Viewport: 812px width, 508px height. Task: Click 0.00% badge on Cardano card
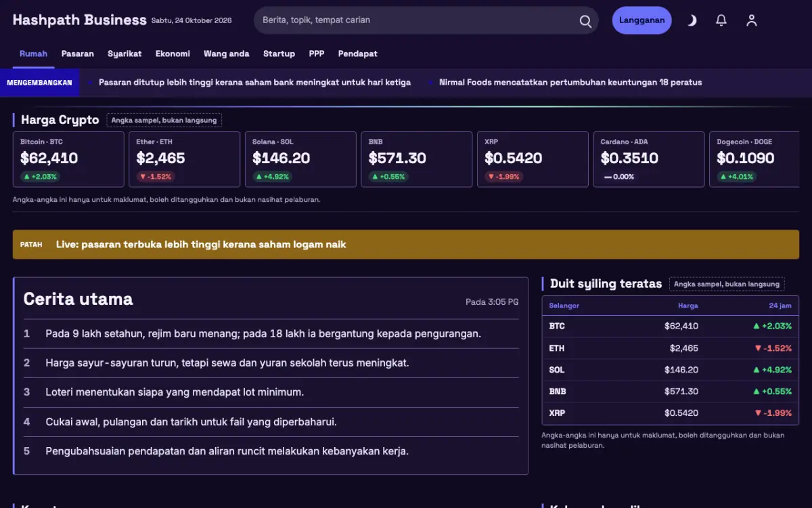(619, 176)
